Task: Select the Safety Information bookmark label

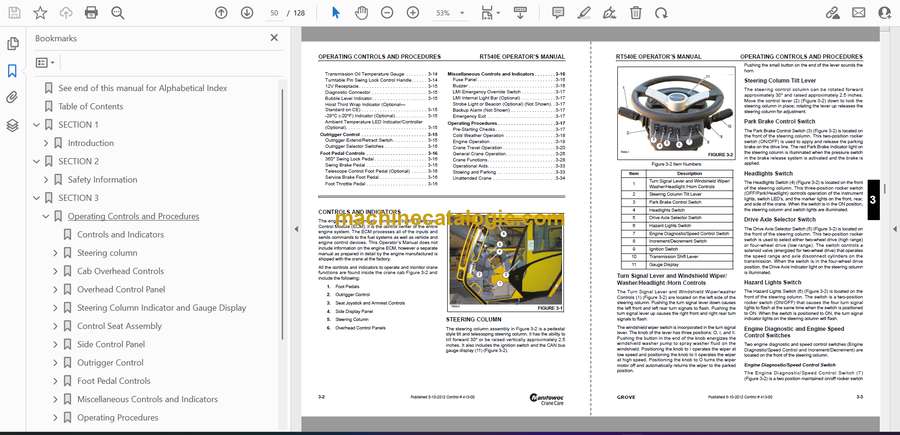Action: point(102,180)
